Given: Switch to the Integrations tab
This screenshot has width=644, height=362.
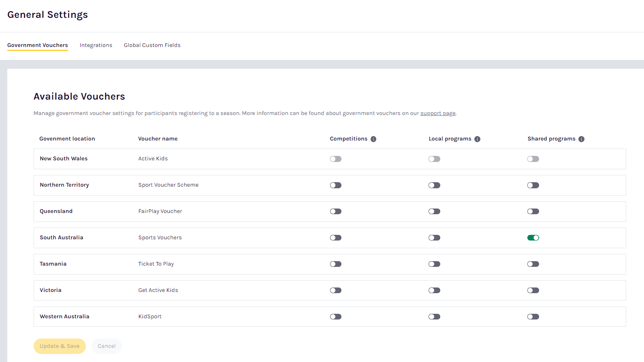Looking at the screenshot, I should tap(96, 45).
